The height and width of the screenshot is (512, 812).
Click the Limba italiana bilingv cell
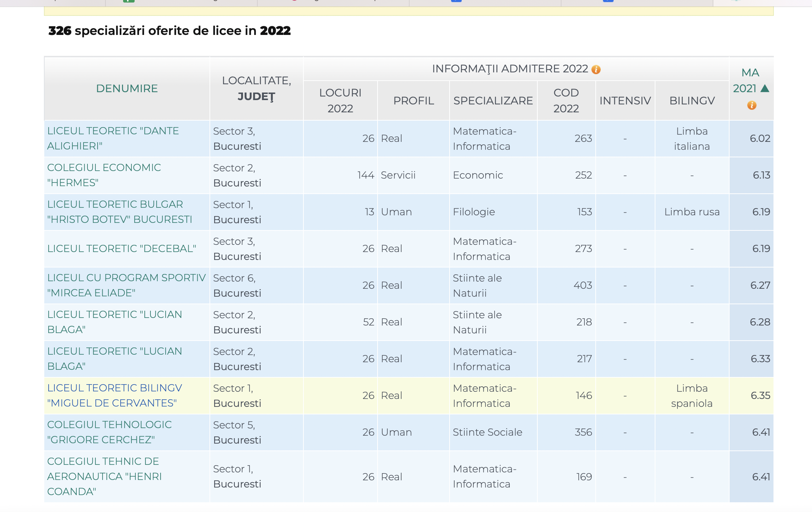pyautogui.click(x=691, y=139)
